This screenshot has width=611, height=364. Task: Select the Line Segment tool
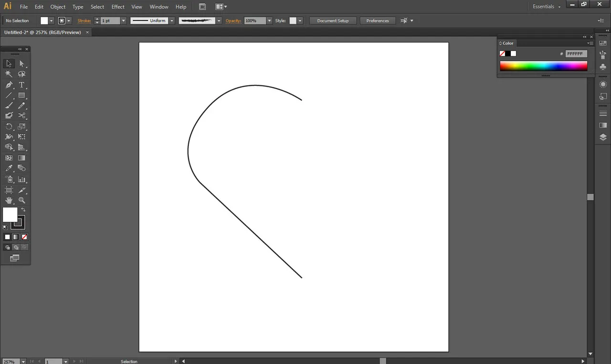pyautogui.click(x=9, y=95)
